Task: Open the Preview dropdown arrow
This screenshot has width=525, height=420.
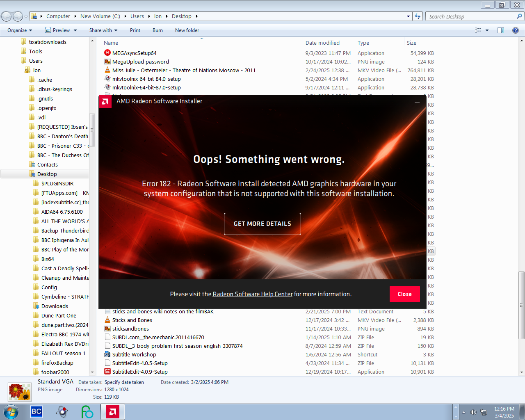Action: pos(75,30)
